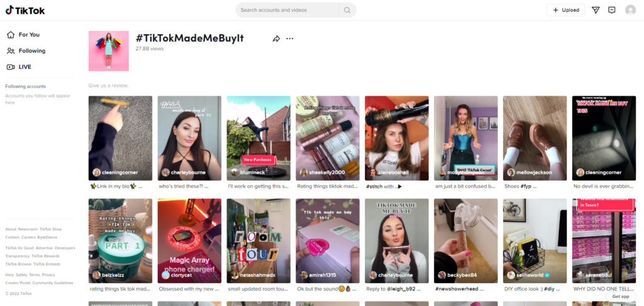Open belzkelzz Part 1 video
This screenshot has width=644, height=306.
tap(120, 241)
